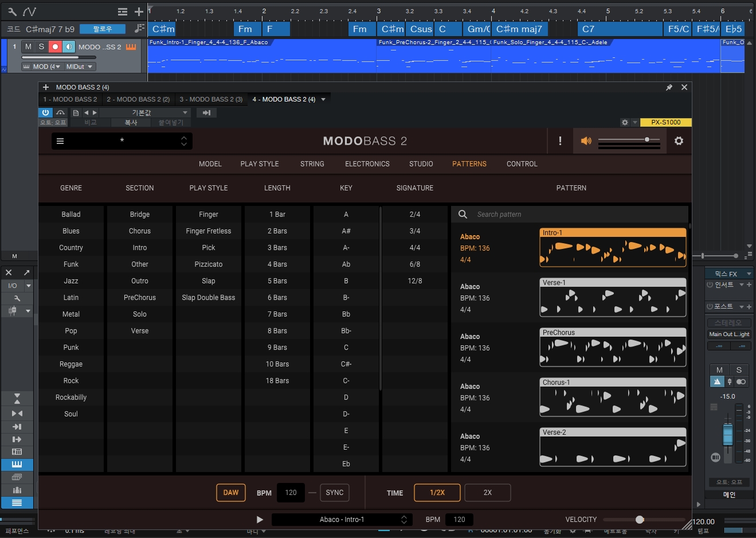The width and height of the screenshot is (756, 538).
Task: Open the MODO BASS settings gear
Action: [x=679, y=141]
